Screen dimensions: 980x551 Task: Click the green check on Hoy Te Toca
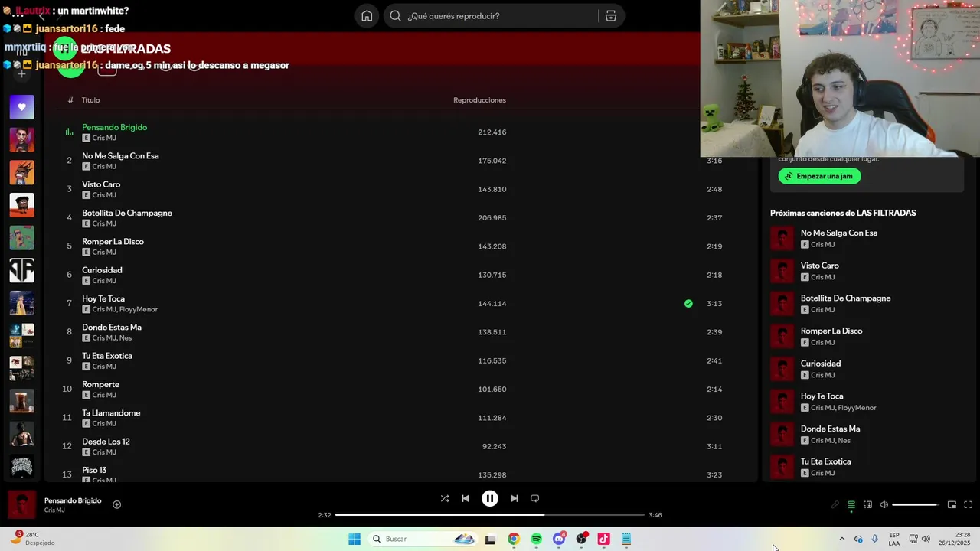pos(688,304)
